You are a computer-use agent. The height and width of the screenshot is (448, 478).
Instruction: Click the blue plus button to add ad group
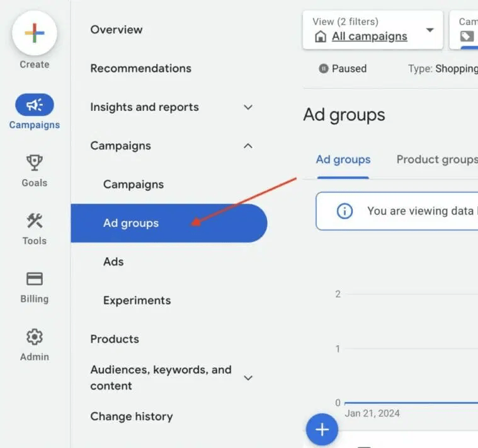(322, 430)
